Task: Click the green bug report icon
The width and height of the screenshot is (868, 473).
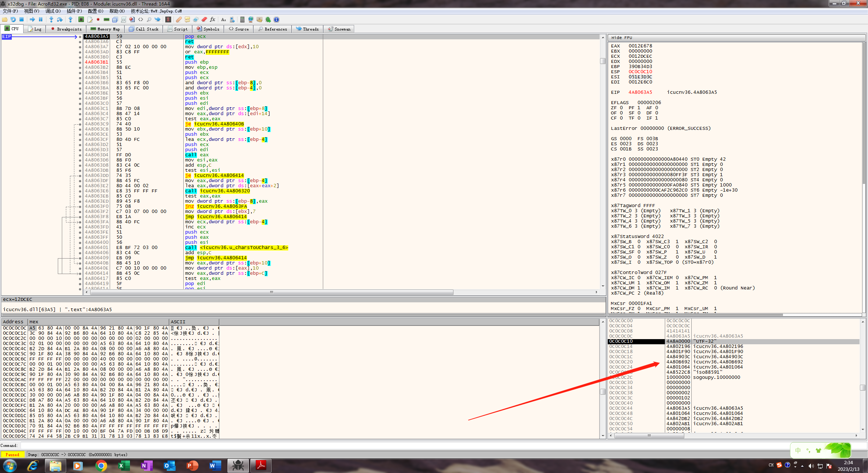Action: [268, 19]
